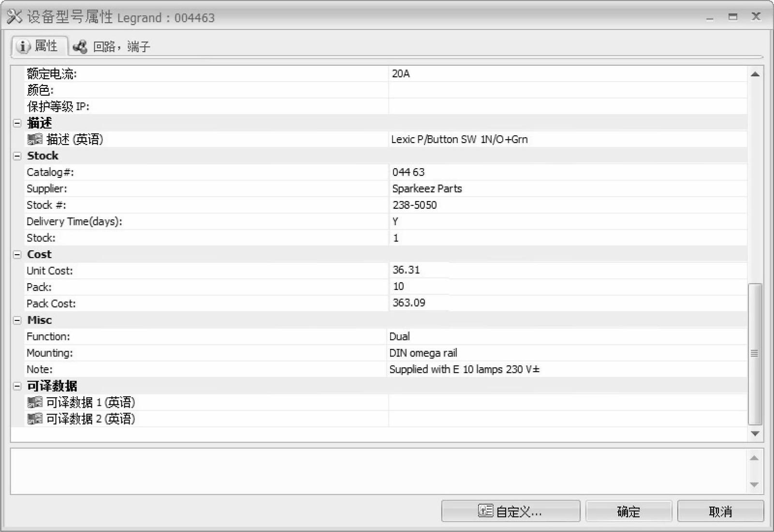The width and height of the screenshot is (774, 532).
Task: Select the Pack Cost: label
Action: click(x=51, y=304)
